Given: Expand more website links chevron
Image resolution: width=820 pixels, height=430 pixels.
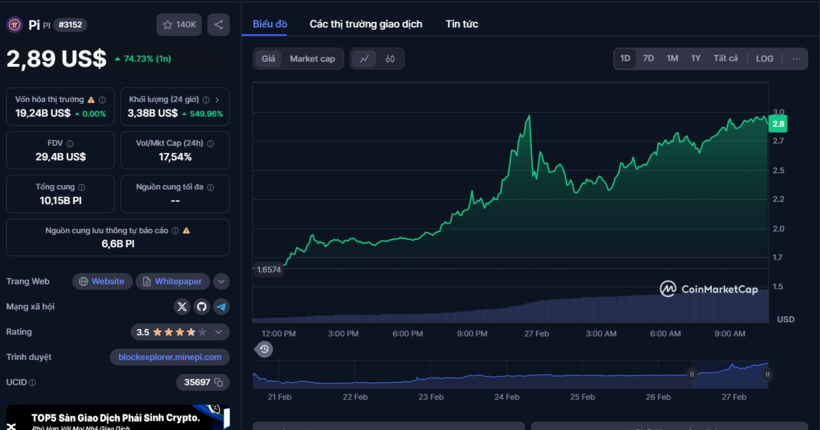Looking at the screenshot, I should [221, 281].
